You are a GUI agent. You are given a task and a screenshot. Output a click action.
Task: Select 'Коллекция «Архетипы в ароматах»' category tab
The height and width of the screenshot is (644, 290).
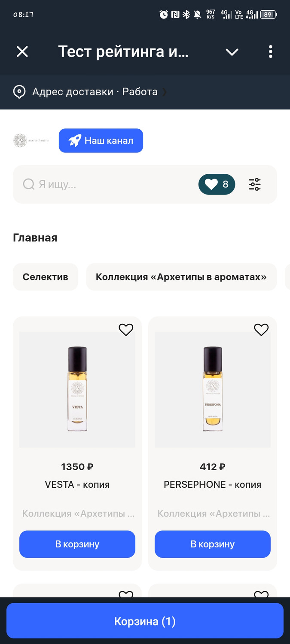coord(181,277)
